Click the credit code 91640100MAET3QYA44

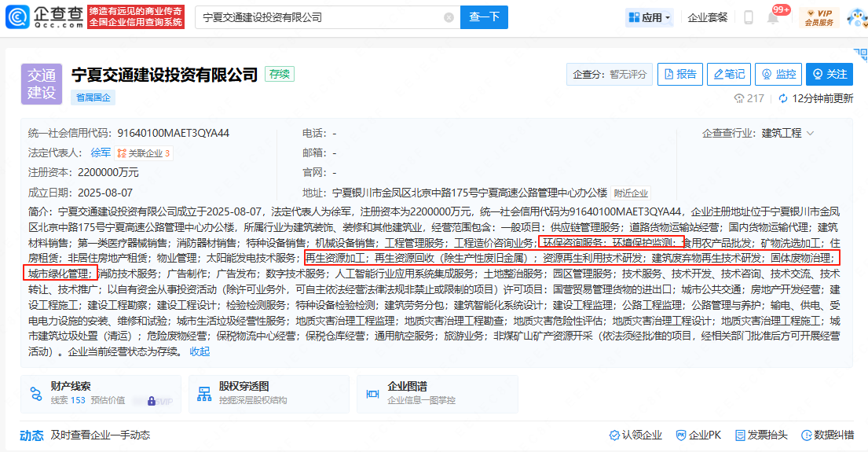[174, 134]
